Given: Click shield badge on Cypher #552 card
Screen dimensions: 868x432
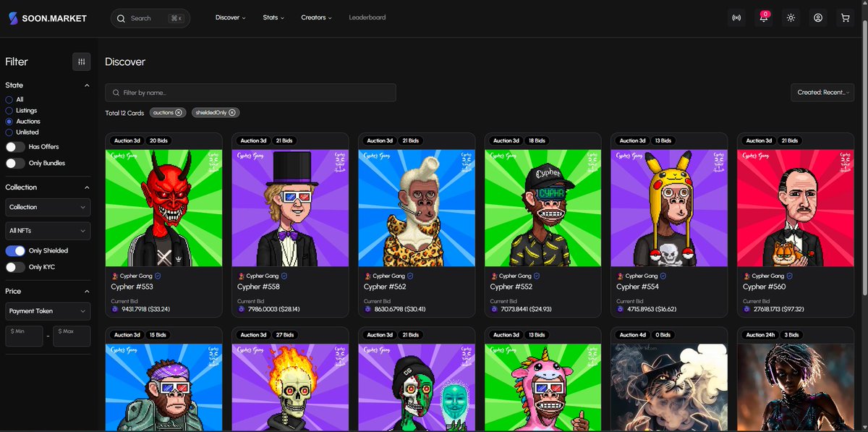Looking at the screenshot, I should pyautogui.click(x=537, y=276).
